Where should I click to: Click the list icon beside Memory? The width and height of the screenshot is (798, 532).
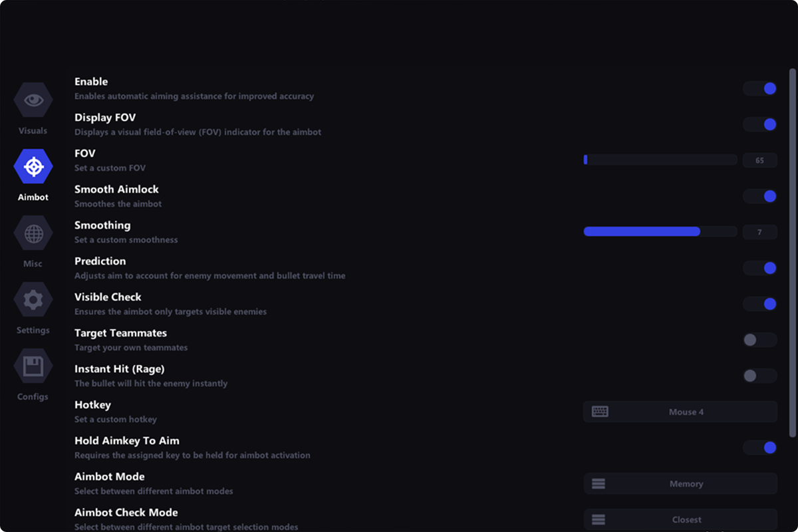(598, 484)
